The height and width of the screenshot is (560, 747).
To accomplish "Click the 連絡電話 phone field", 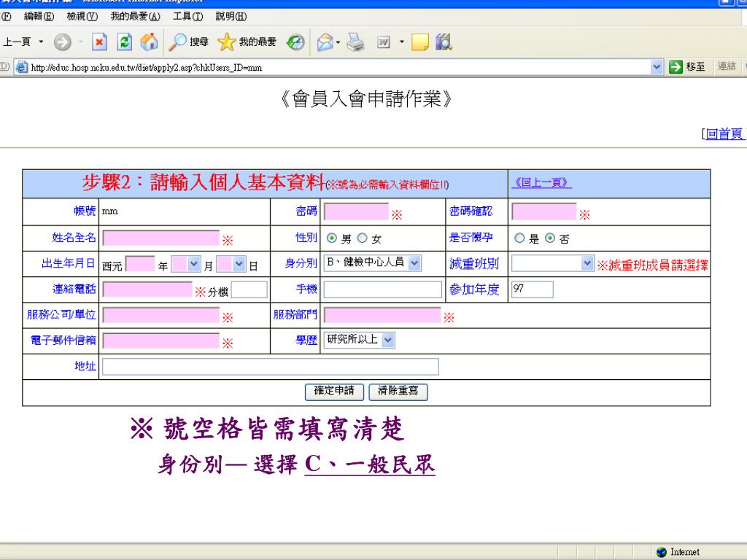I will pos(147,289).
